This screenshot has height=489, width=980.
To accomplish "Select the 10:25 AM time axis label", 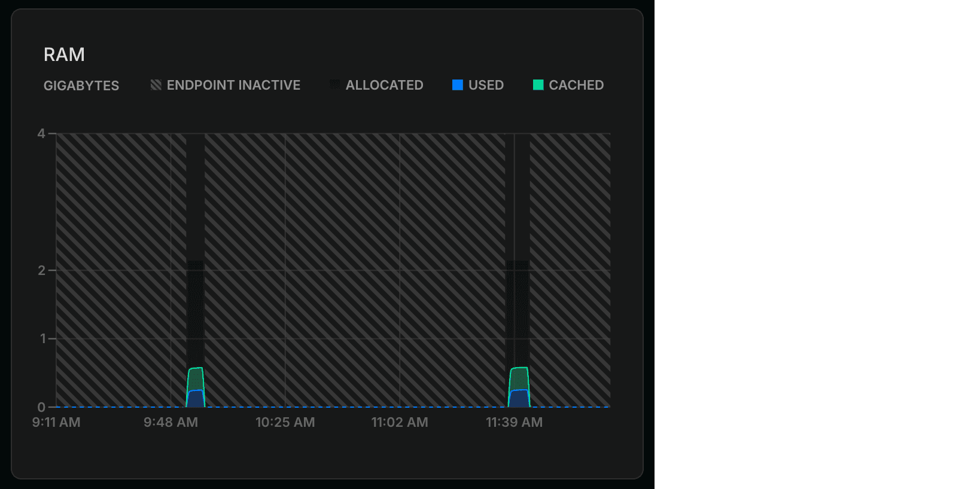I will point(285,422).
